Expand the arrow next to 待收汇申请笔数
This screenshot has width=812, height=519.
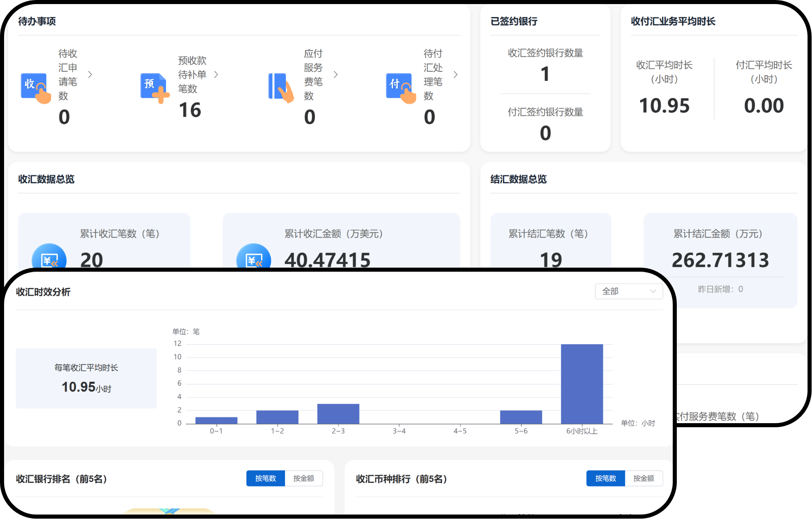pos(90,75)
